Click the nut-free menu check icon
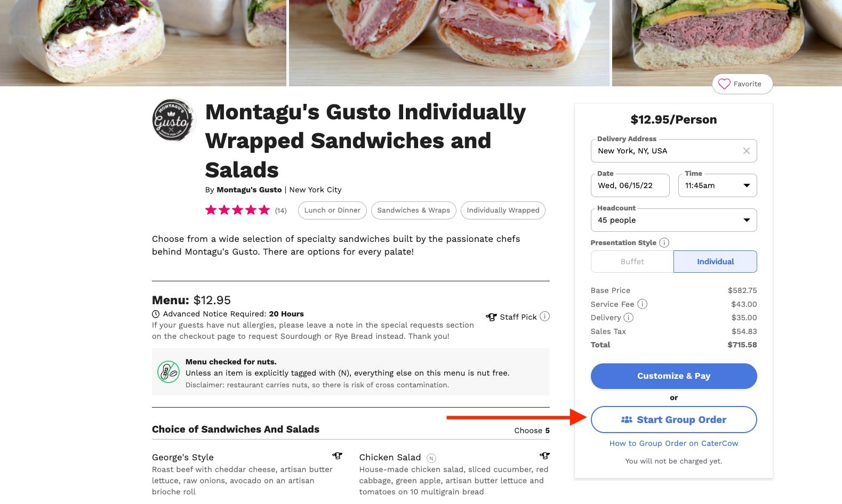Image resolution: width=842 pixels, height=504 pixels. (168, 371)
